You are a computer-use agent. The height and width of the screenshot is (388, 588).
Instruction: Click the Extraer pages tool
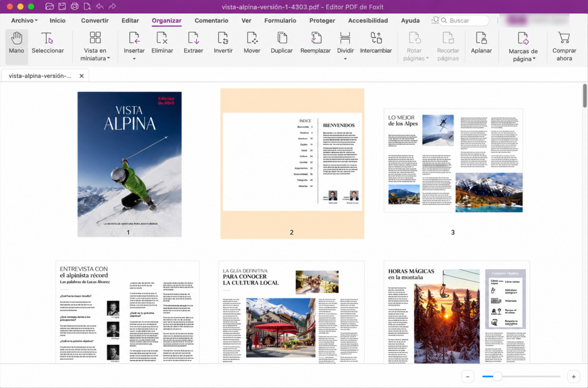point(193,43)
